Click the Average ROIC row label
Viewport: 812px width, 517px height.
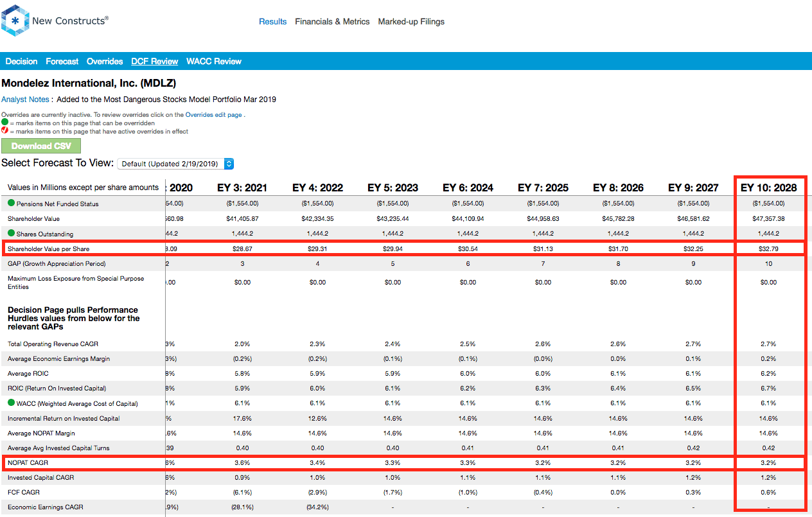click(28, 374)
